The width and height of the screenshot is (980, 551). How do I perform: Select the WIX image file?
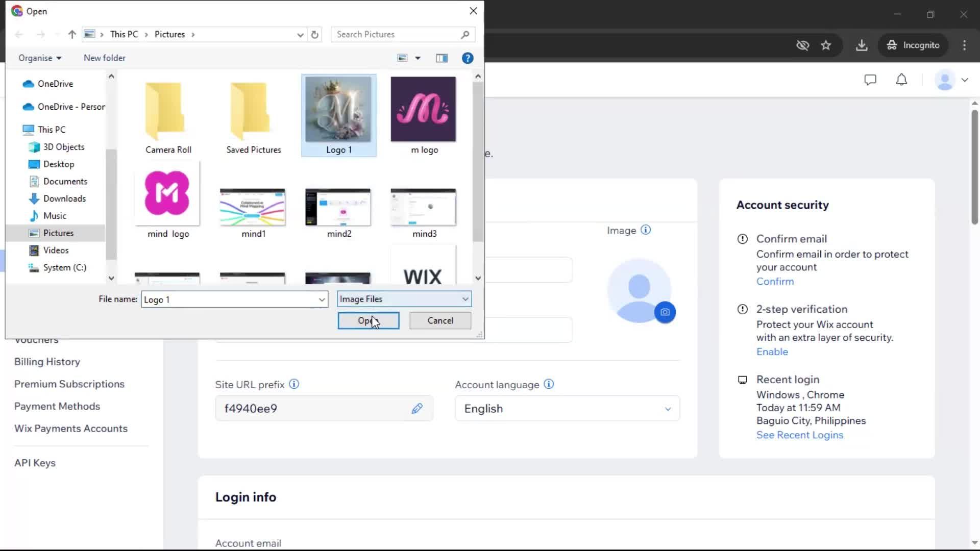click(423, 265)
